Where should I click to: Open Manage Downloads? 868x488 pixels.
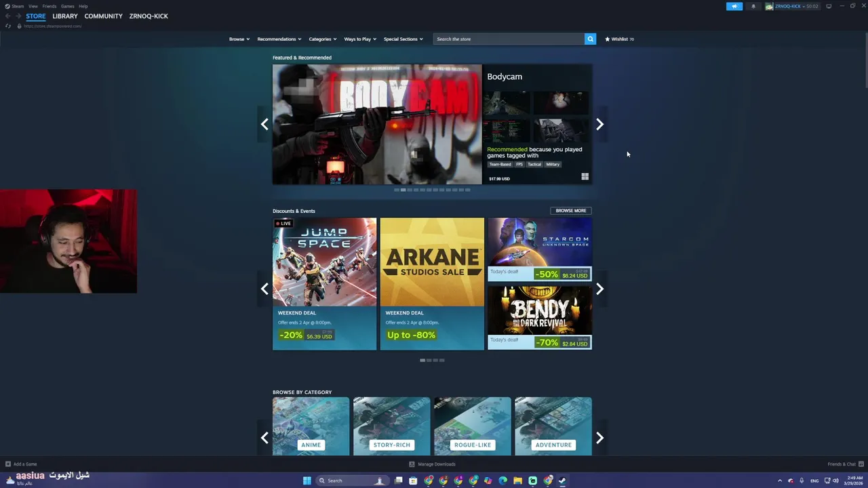coord(432,464)
